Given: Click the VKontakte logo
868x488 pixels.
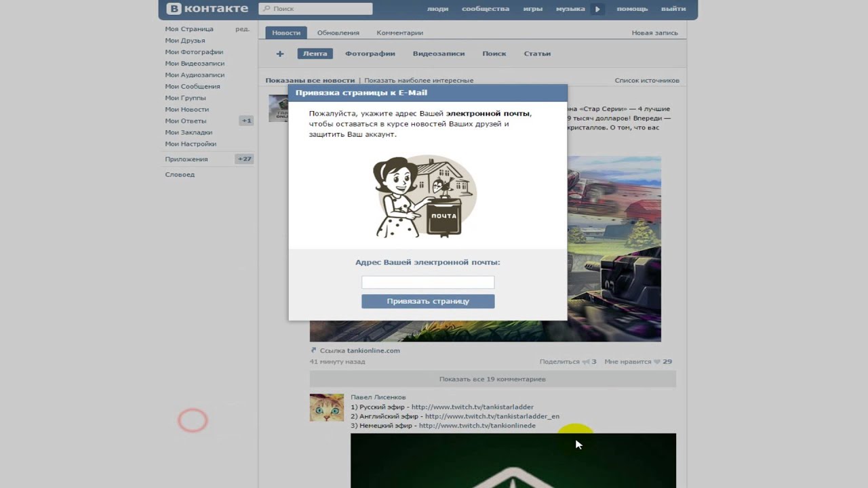Looking at the screenshot, I should (207, 9).
